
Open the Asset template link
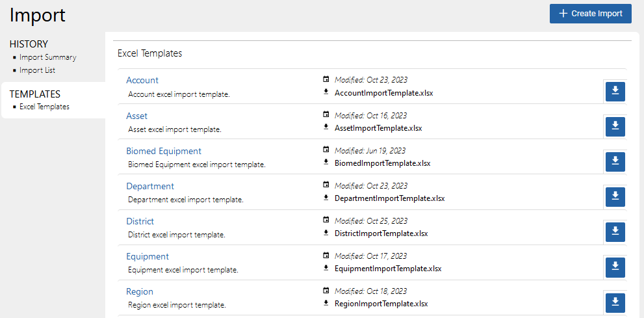point(136,116)
